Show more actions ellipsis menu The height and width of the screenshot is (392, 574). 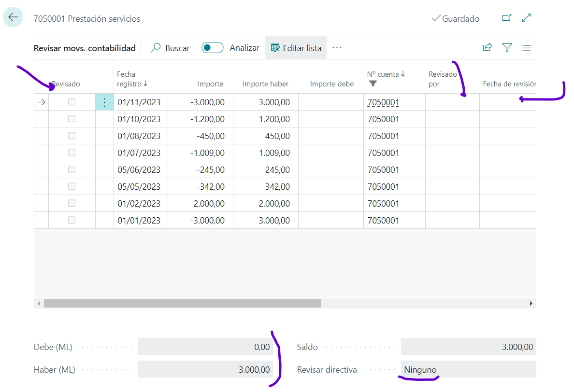337,48
